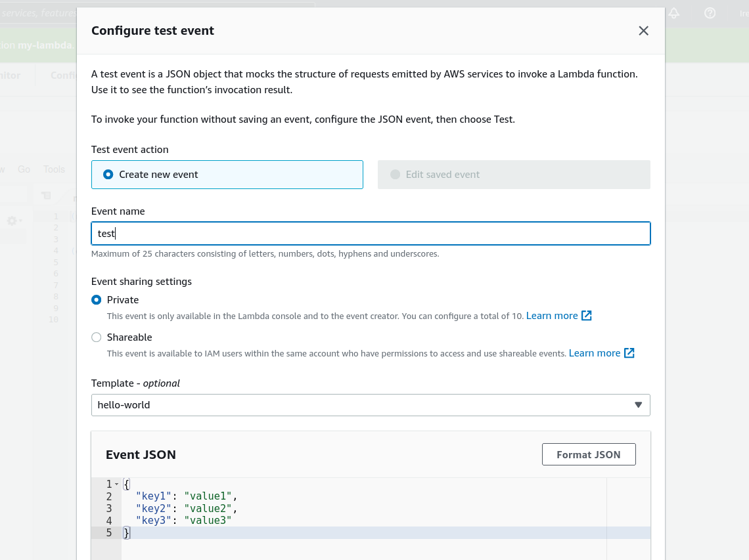
Task: Click the "key2": "value2" JSON line
Action: click(x=187, y=508)
